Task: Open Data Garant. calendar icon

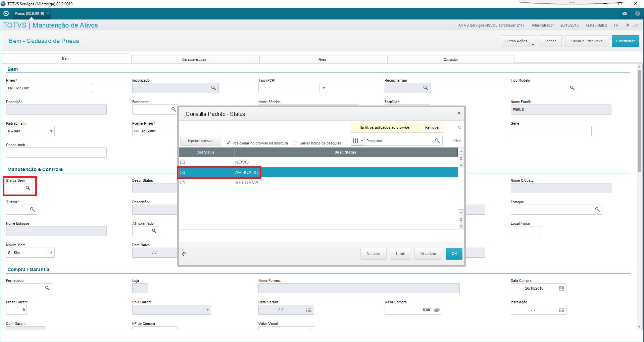Action: 309,310
